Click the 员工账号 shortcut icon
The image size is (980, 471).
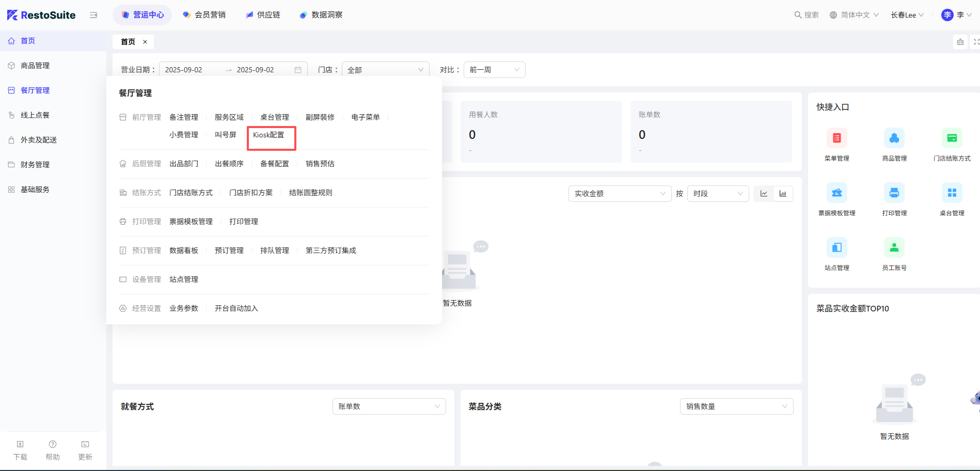(894, 247)
